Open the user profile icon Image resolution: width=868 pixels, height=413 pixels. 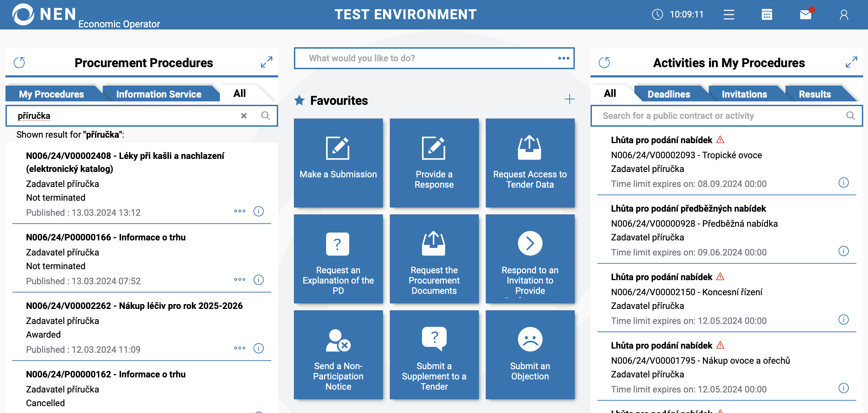(844, 15)
